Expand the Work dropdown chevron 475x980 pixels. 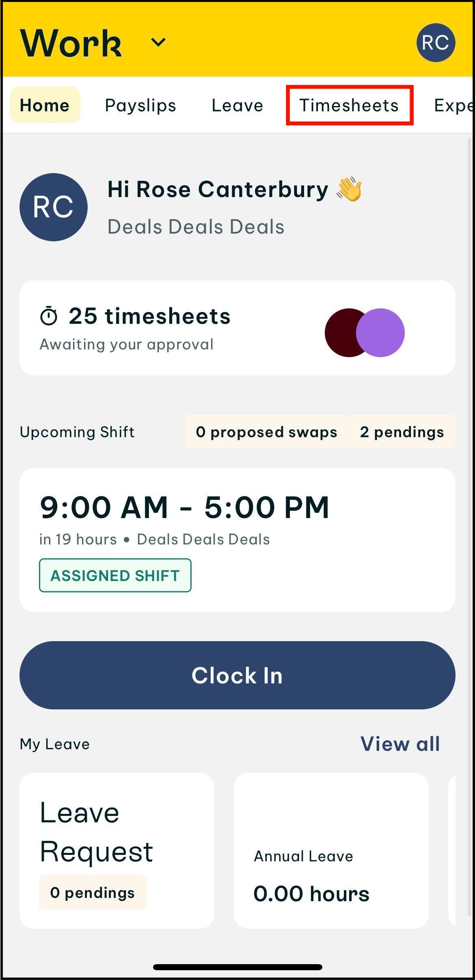pos(158,42)
